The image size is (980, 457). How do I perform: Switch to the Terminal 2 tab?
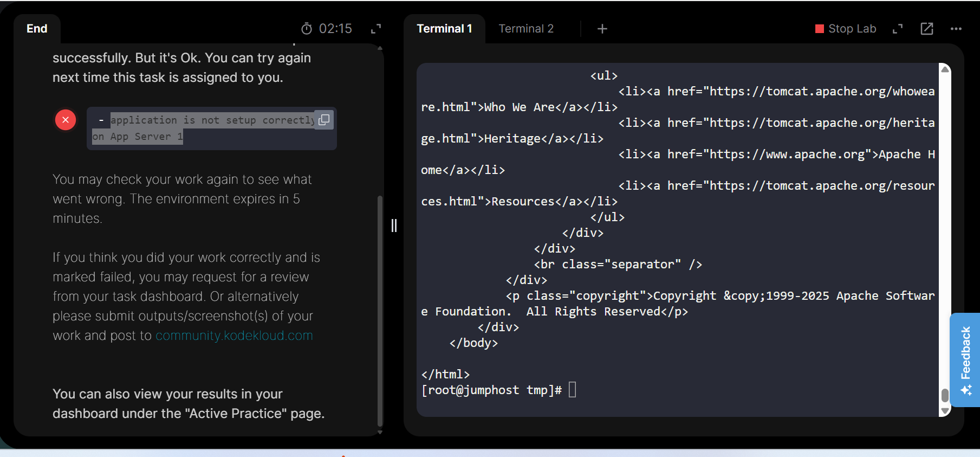click(526, 29)
